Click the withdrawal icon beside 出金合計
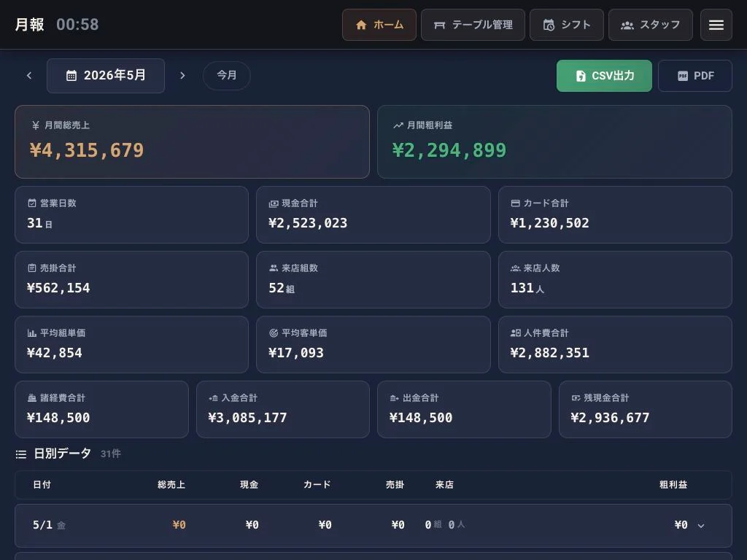This screenshot has height=560, width=747. (395, 398)
